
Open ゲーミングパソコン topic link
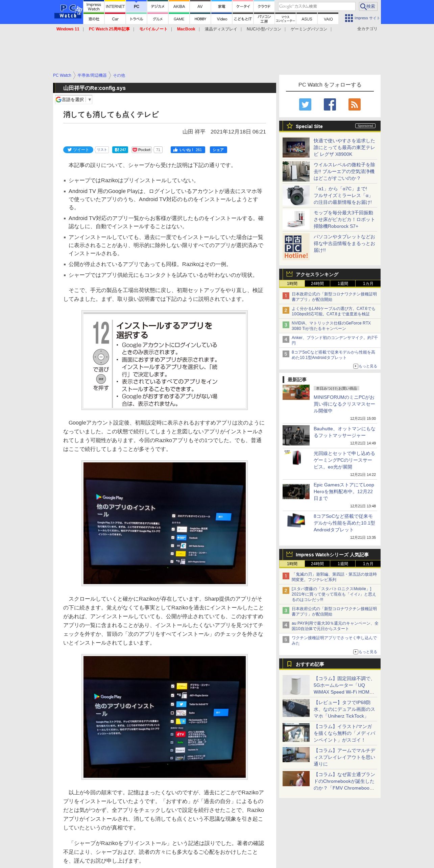[309, 29]
